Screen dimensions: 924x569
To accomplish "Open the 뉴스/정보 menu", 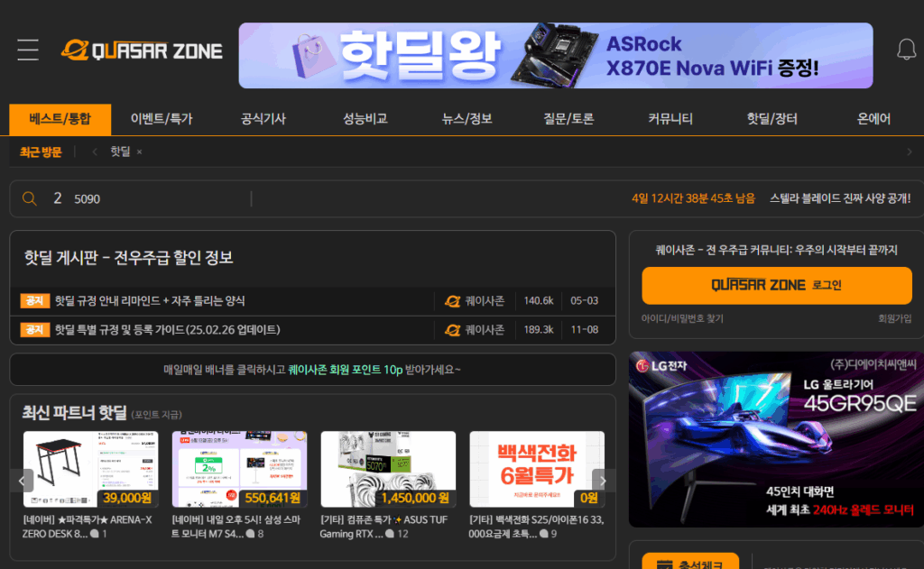I will pyautogui.click(x=467, y=119).
